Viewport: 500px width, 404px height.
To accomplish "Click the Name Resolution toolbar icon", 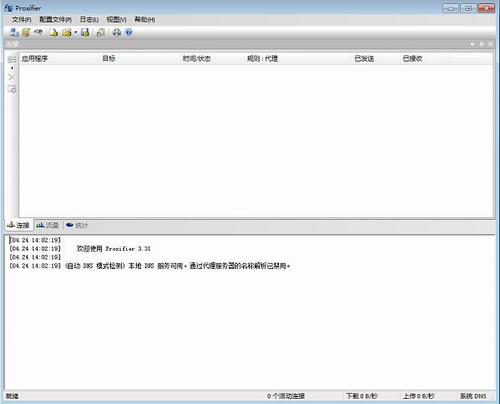I will click(38, 32).
